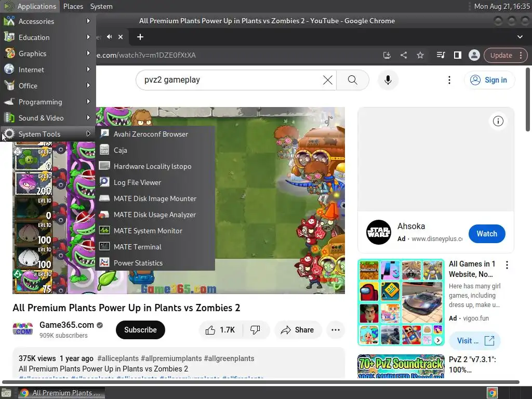Open the Graphics submenu
The image size is (532, 399).
(x=48, y=54)
